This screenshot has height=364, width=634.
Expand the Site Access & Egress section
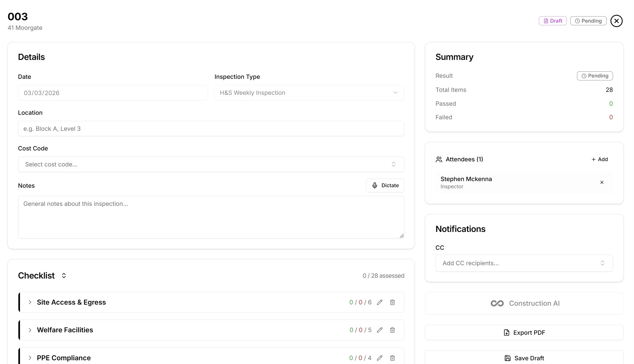pyautogui.click(x=30, y=302)
